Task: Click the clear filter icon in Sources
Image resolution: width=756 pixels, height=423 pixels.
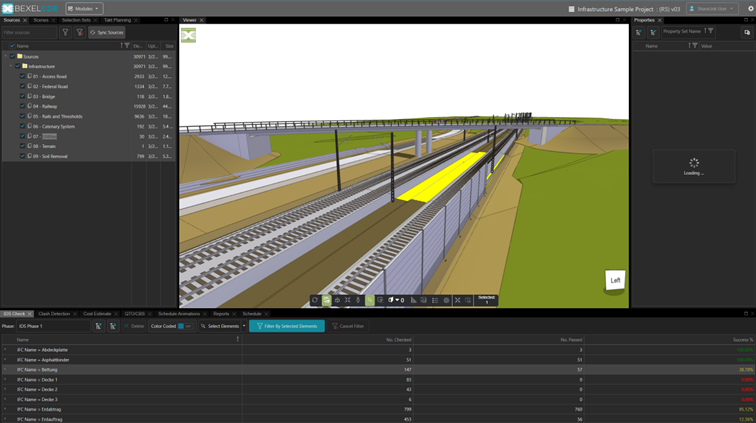Action: tap(80, 32)
